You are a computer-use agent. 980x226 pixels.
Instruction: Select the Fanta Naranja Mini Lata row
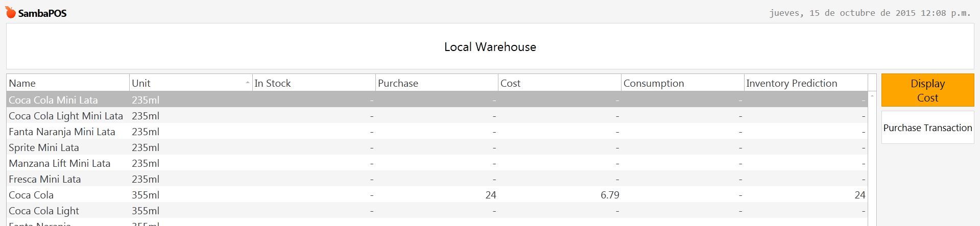(x=437, y=132)
